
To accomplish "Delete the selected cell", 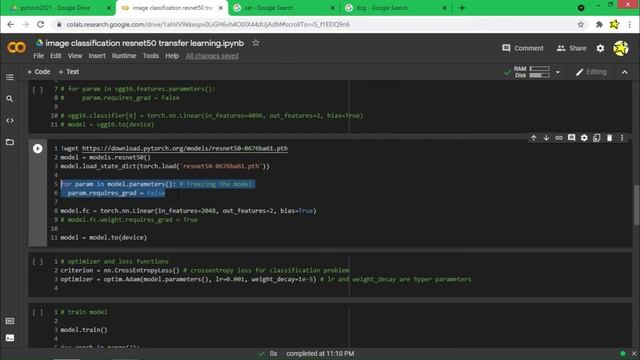I will click(609, 138).
